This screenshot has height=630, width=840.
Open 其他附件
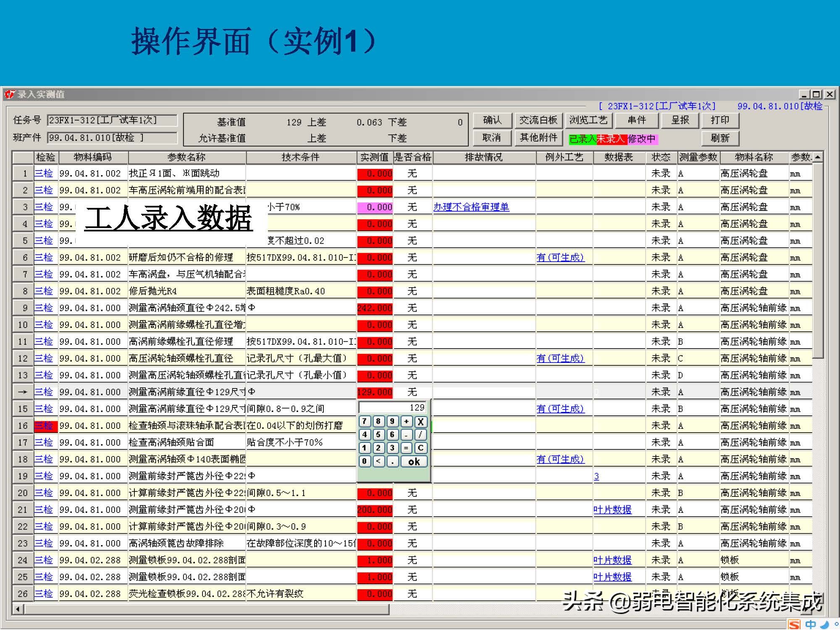point(538,138)
